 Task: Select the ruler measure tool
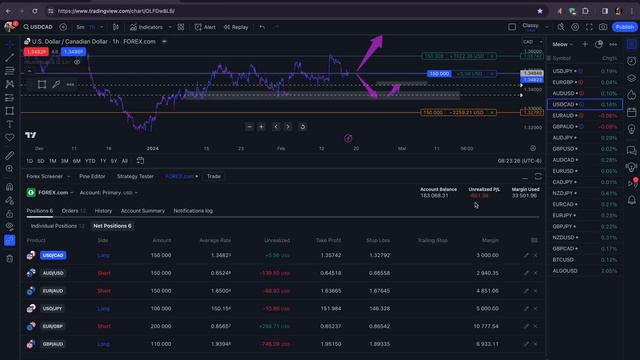(x=9, y=156)
